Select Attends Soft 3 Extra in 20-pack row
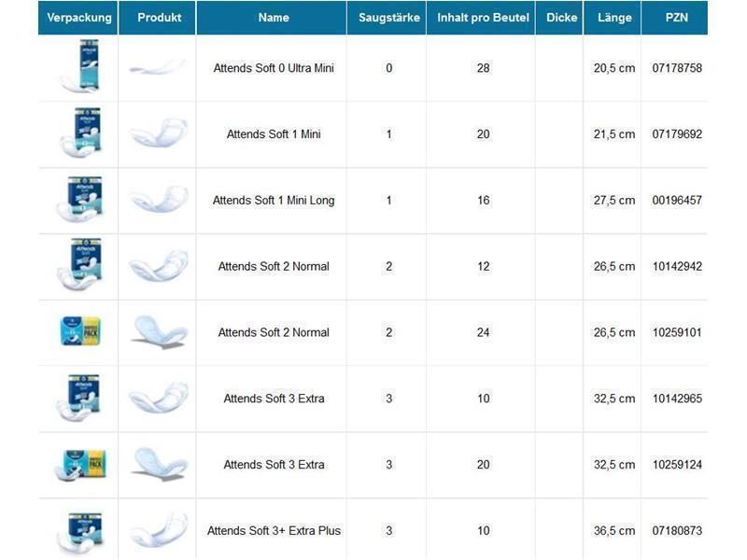This screenshot has width=747, height=560. tap(274, 465)
